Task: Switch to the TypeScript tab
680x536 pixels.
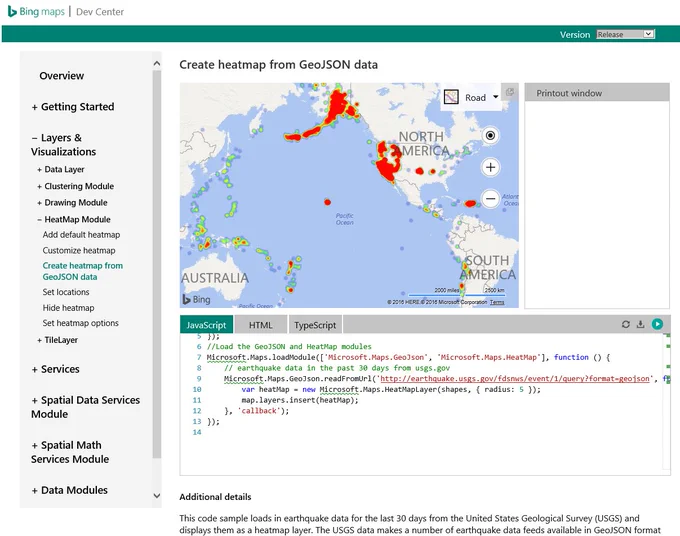Action: tap(315, 325)
